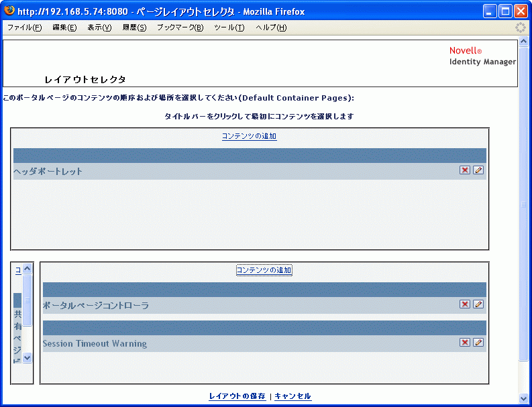Select the Session Timeout Warning title bar
The width and height of the screenshot is (532, 407).
pos(264,343)
